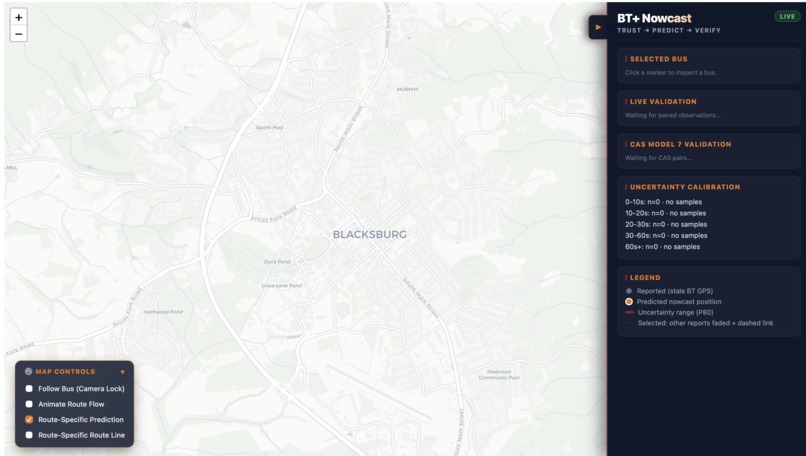
Task: Click the LEGEND section header
Action: (x=645, y=278)
